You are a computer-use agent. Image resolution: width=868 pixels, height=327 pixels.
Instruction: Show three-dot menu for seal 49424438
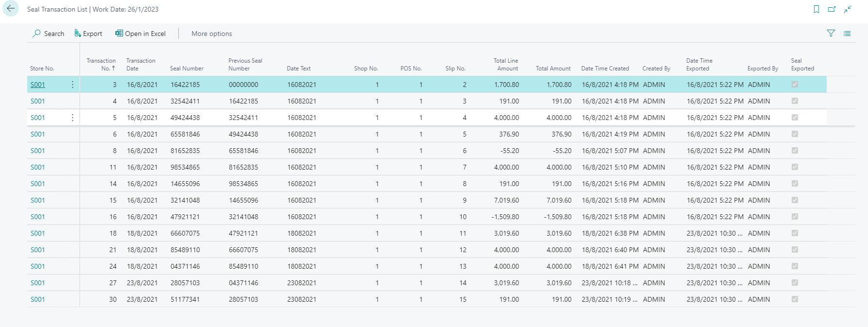72,118
